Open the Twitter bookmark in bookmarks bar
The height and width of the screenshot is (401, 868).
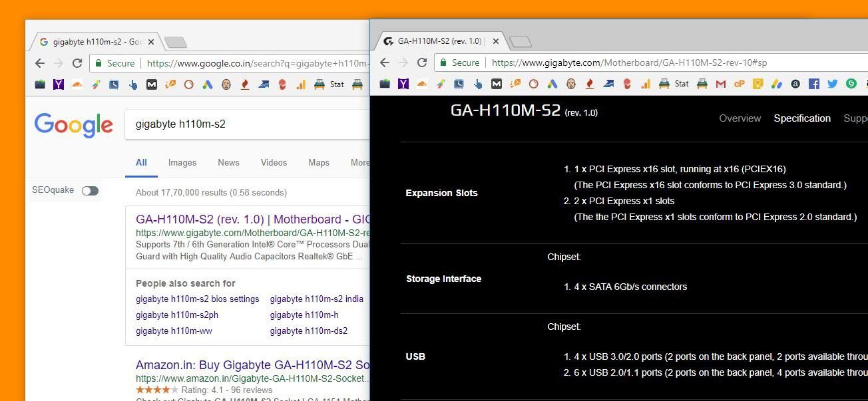[x=832, y=84]
